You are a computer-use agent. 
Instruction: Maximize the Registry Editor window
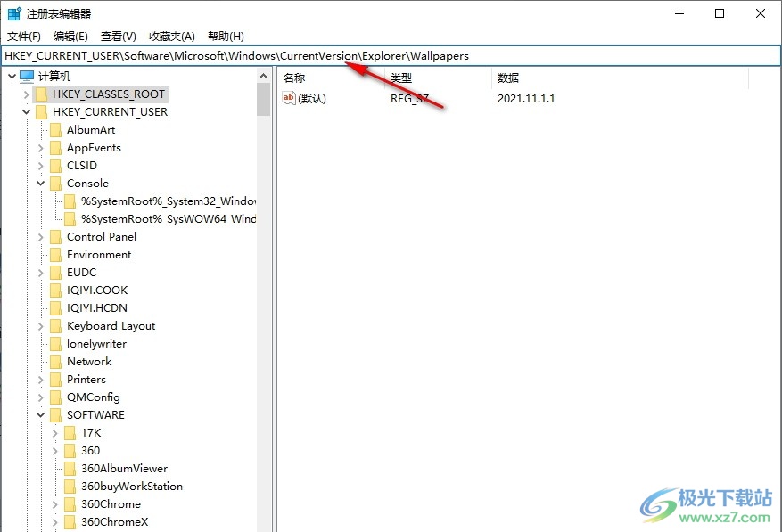(x=720, y=13)
